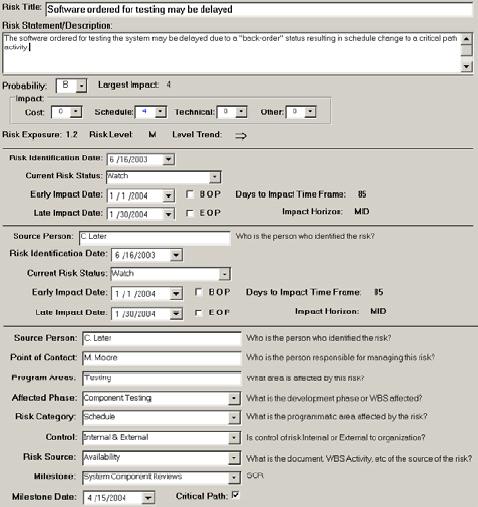This screenshot has height=507, width=478.
Task: Expand the Milestone dropdown
Action: coord(234,477)
